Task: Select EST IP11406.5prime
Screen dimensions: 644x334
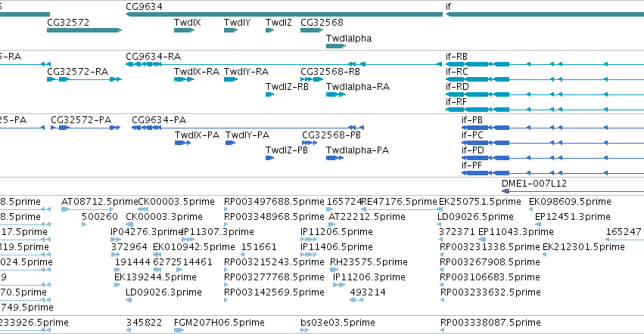Action: [309, 255]
